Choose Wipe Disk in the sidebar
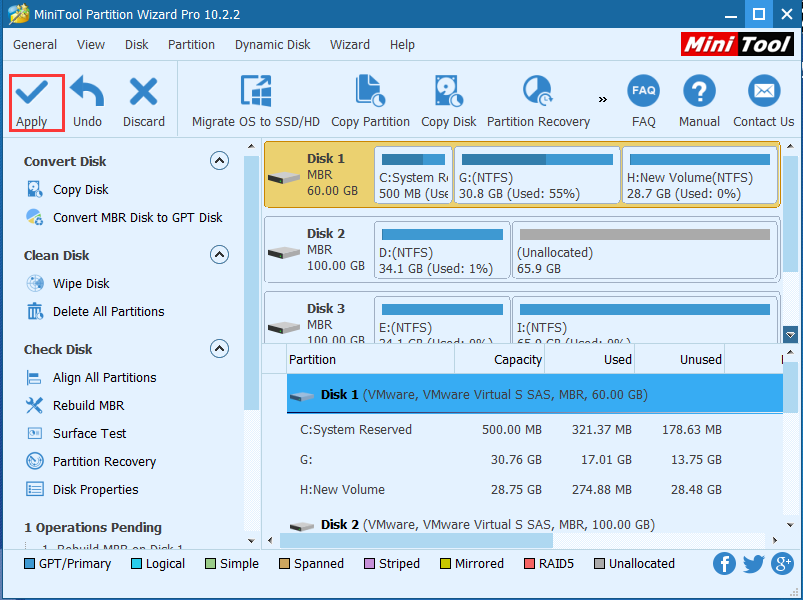This screenshot has height=600, width=803. pyautogui.click(x=68, y=283)
